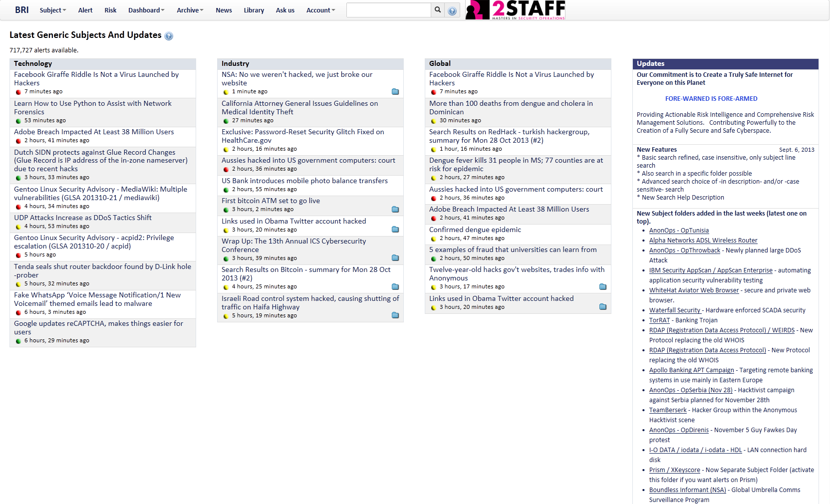Click help icon beside Latest Generic Subjects heading
This screenshot has height=504, width=830.
[169, 36]
